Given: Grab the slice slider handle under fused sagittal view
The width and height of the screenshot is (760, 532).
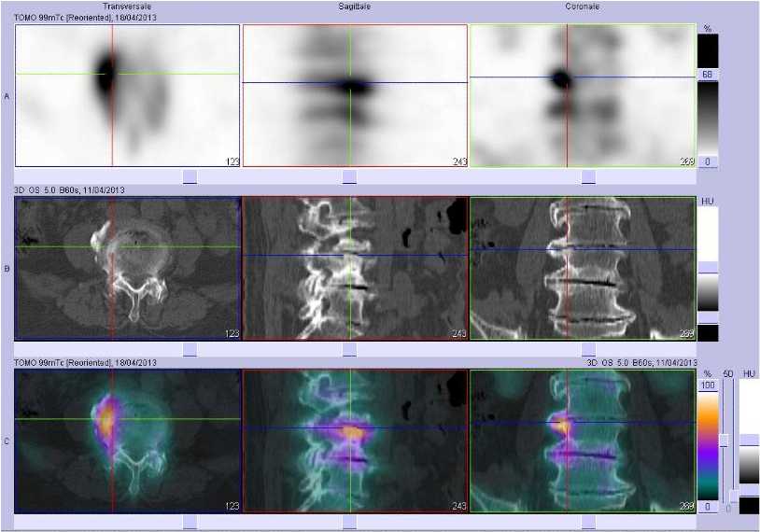Looking at the screenshot, I should tap(349, 522).
